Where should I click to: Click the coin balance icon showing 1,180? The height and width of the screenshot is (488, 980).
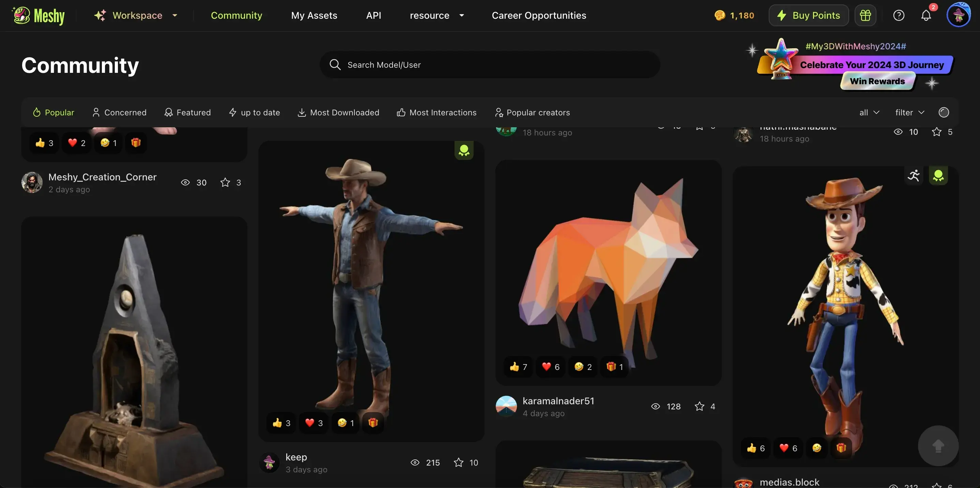pyautogui.click(x=720, y=15)
